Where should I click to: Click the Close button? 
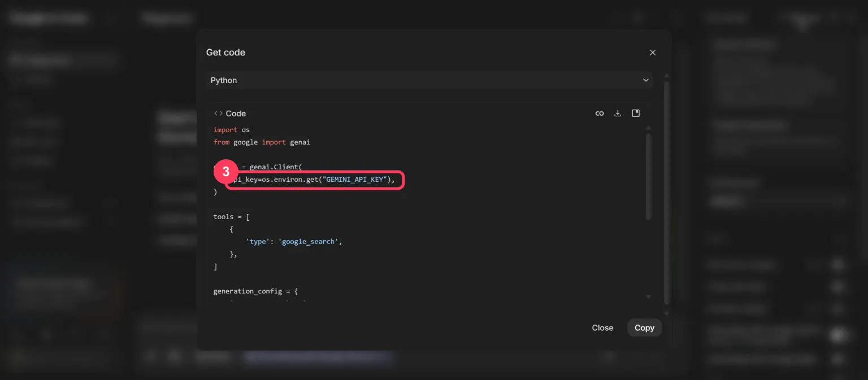point(602,327)
